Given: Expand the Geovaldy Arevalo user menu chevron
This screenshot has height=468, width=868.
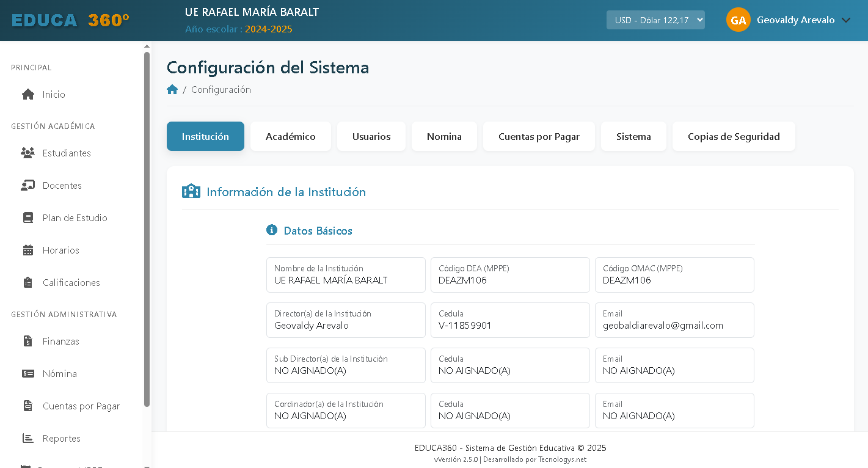Looking at the screenshot, I should [846, 20].
